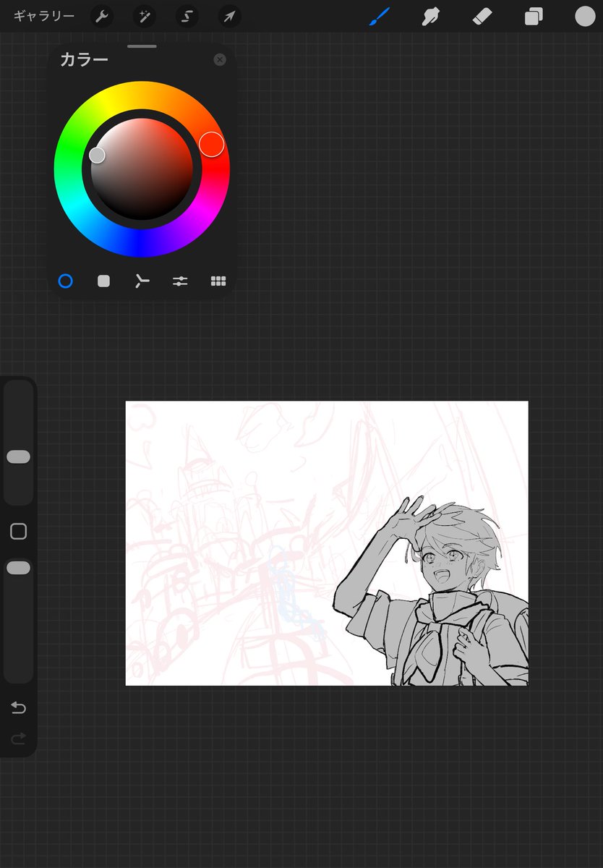Click the color panel drag handle bar
The height and width of the screenshot is (868, 603).
142,46
